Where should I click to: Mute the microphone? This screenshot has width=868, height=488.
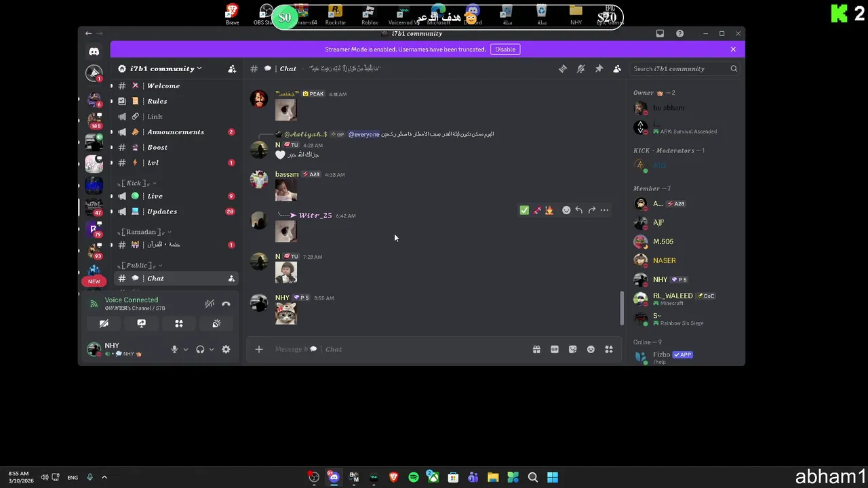click(x=174, y=350)
